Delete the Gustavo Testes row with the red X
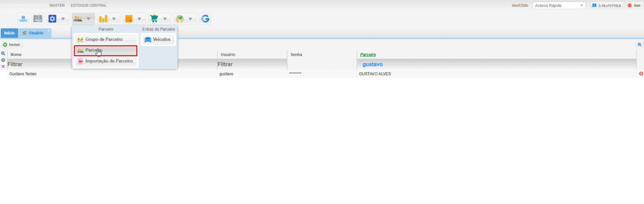This screenshot has width=644, height=204. click(x=641, y=74)
